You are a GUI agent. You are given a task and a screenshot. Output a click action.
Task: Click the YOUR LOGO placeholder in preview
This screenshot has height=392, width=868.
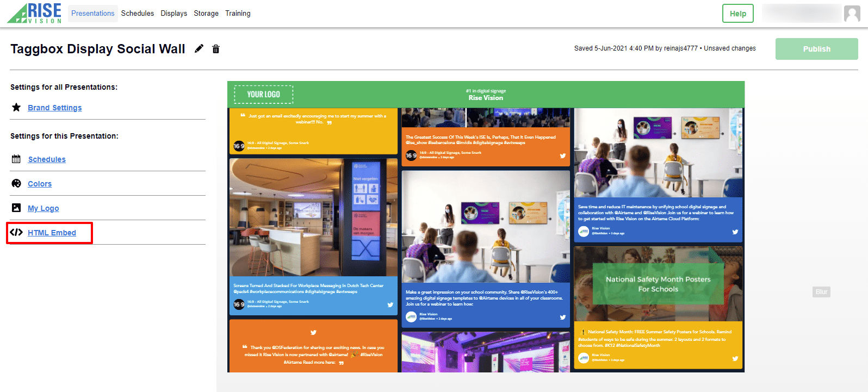click(x=264, y=95)
